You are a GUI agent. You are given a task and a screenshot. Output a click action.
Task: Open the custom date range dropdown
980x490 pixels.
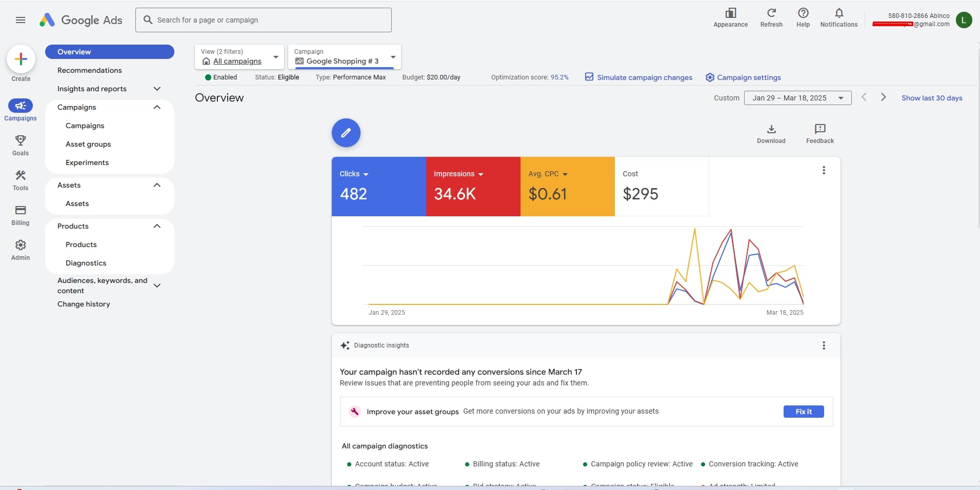pos(797,98)
